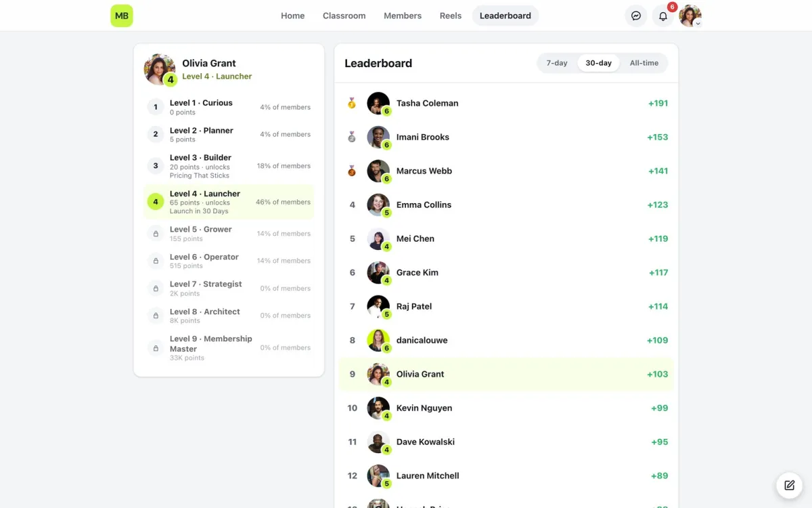Click the 'Level 3 · Builder' label
This screenshot has height=508, width=812.
(200, 158)
